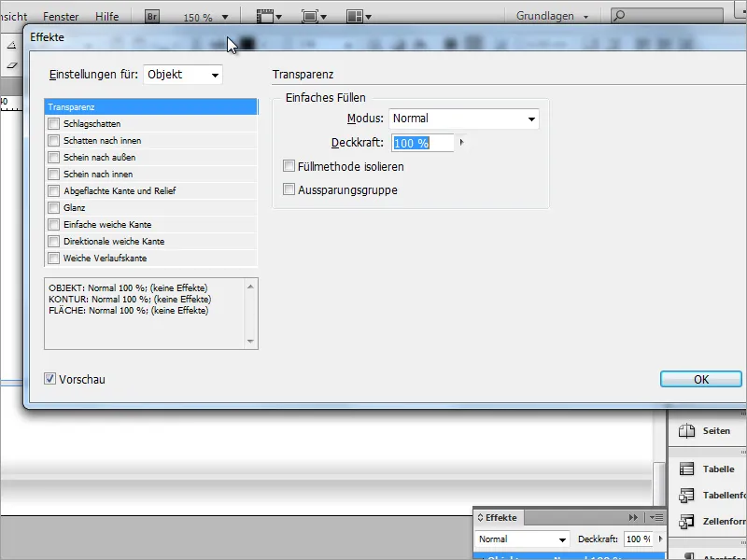747x560 pixels.
Task: Open the arrange documents icon dropdown
Action: (359, 17)
